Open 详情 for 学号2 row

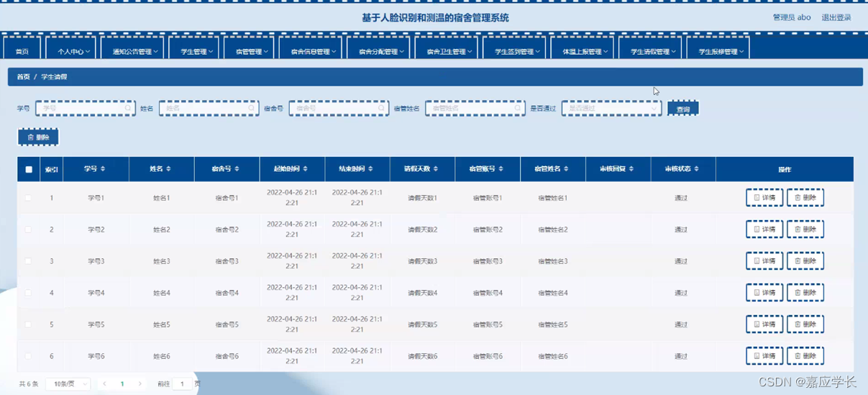[764, 230]
